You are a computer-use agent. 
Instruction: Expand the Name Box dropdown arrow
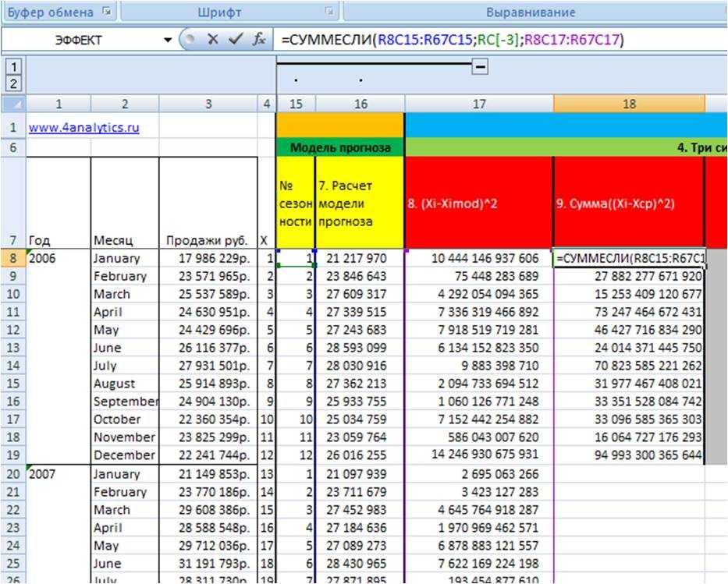[167, 40]
